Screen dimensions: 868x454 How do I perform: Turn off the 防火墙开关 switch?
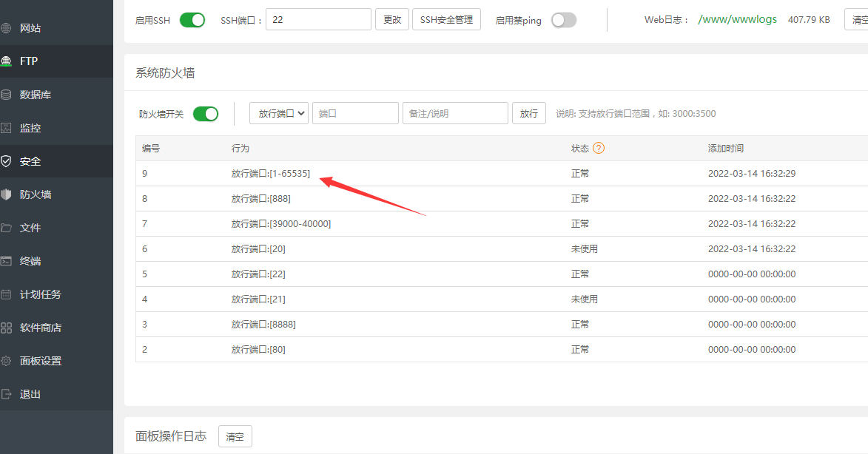pyautogui.click(x=206, y=114)
